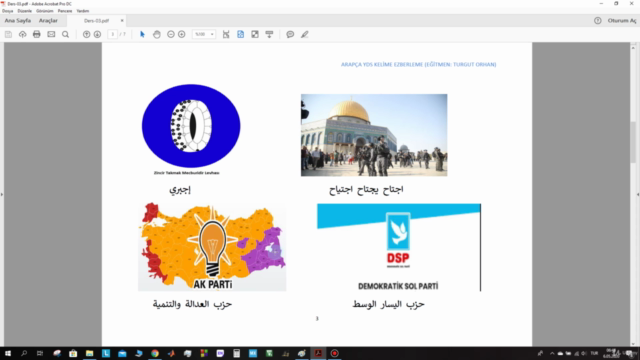The width and height of the screenshot is (640, 360).
Task: Open the Görünüm menu
Action: [x=44, y=11]
